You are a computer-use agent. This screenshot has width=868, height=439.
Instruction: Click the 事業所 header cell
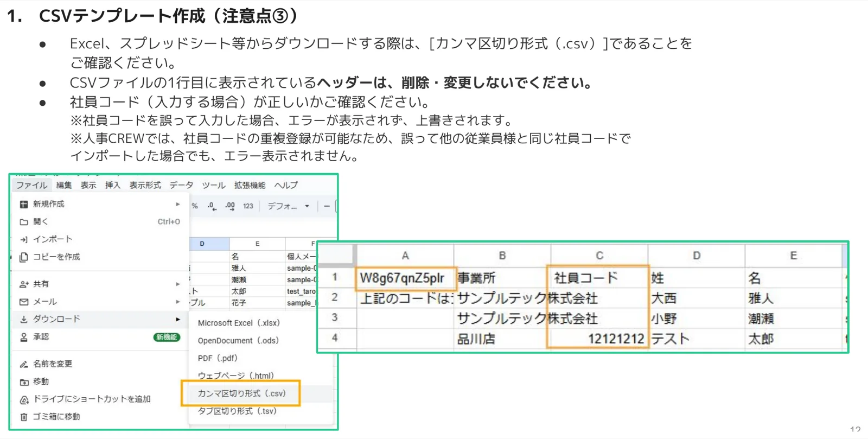click(502, 278)
